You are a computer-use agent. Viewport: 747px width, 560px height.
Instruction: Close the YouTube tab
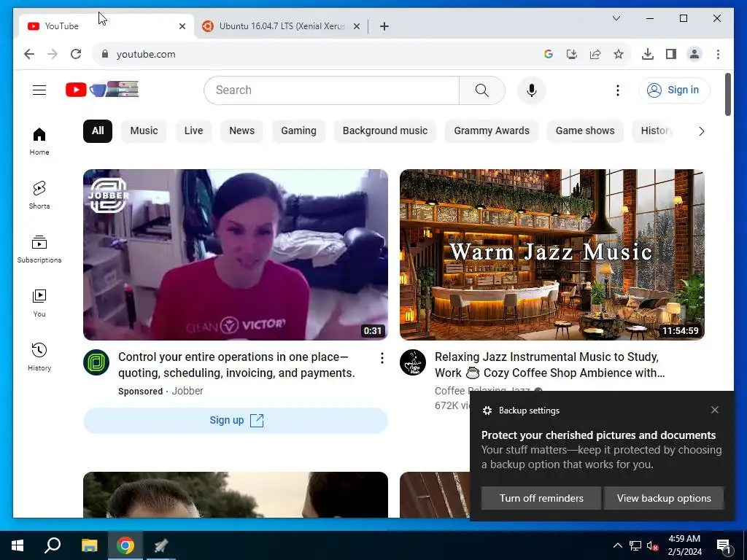point(182,26)
